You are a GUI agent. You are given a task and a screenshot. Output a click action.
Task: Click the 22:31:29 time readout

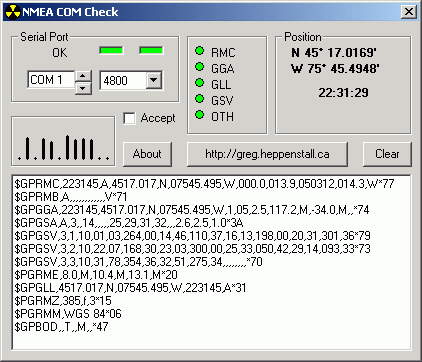pos(343,93)
